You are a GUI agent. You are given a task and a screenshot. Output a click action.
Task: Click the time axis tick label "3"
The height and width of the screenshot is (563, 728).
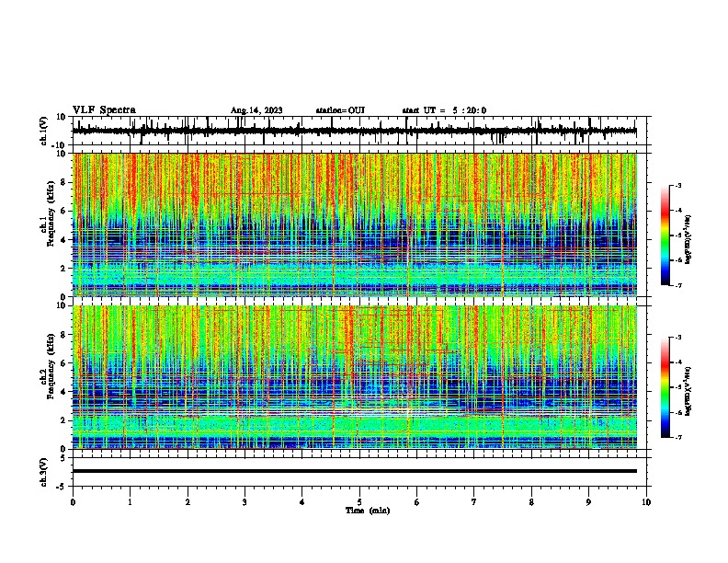[x=245, y=502]
